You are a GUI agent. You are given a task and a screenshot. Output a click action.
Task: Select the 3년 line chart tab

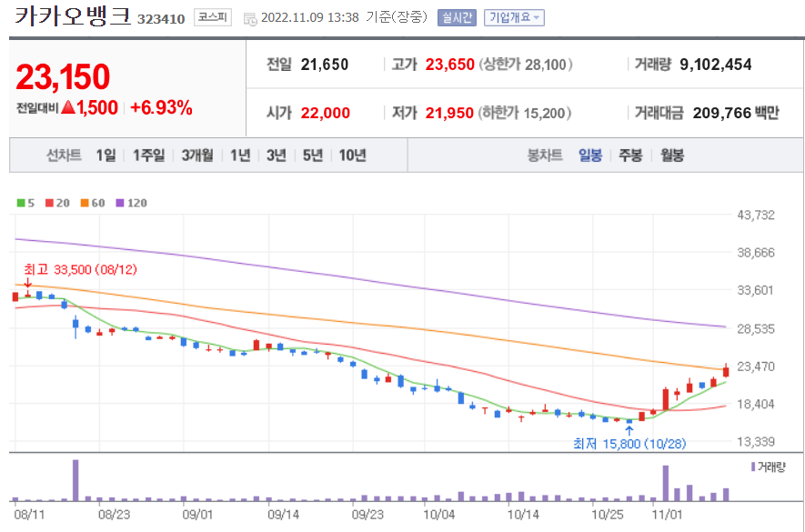pos(277,156)
